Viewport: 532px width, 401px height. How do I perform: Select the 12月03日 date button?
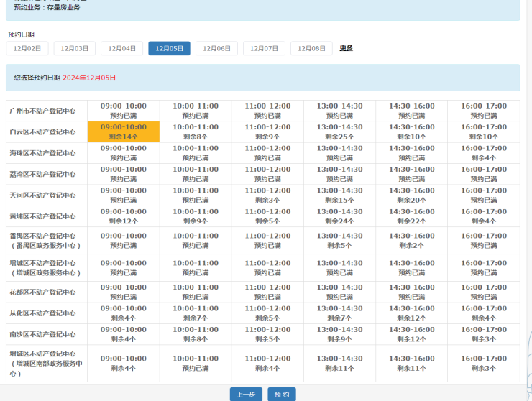(x=75, y=48)
